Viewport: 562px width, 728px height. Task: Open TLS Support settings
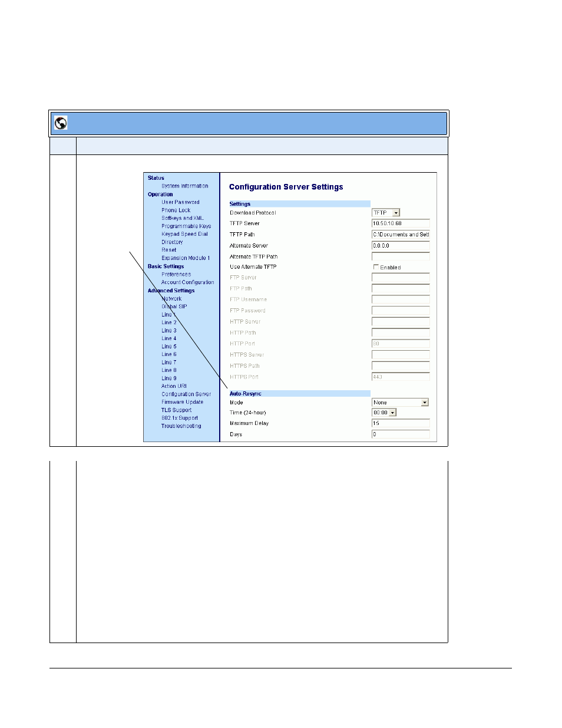point(177,410)
